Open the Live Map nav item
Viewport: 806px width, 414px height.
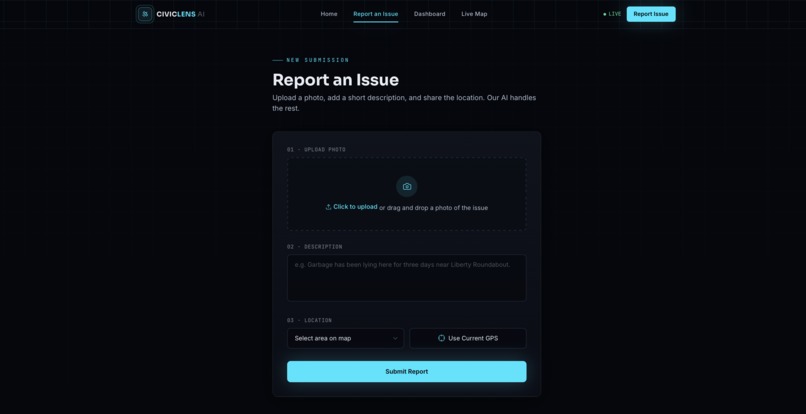474,14
